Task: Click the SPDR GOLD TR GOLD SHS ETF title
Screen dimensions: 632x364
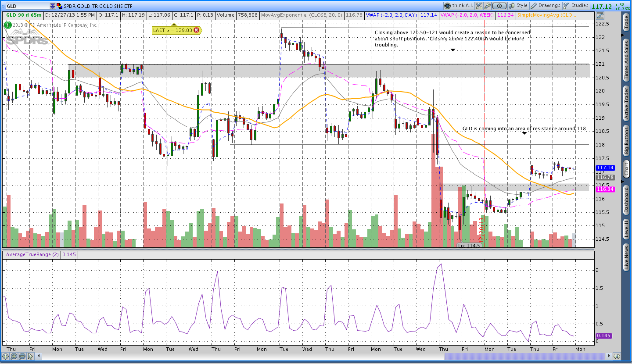Action: coord(97,6)
